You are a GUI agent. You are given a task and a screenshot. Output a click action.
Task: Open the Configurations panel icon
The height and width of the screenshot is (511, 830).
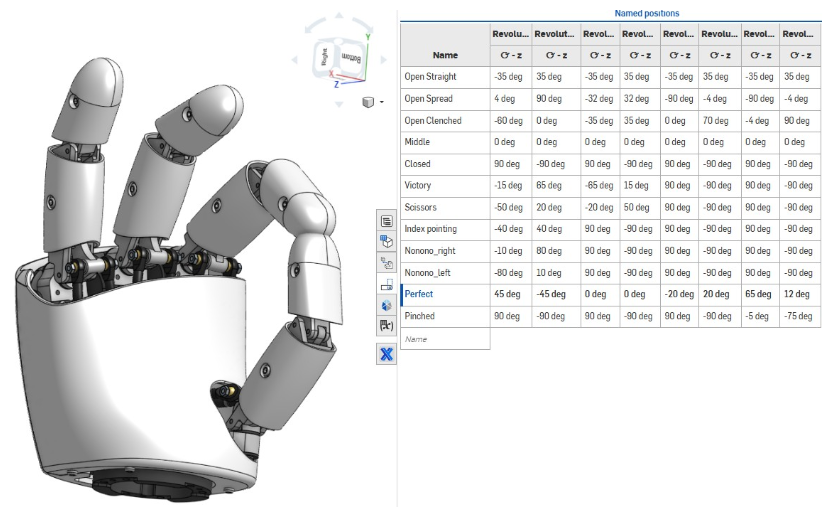(x=386, y=242)
